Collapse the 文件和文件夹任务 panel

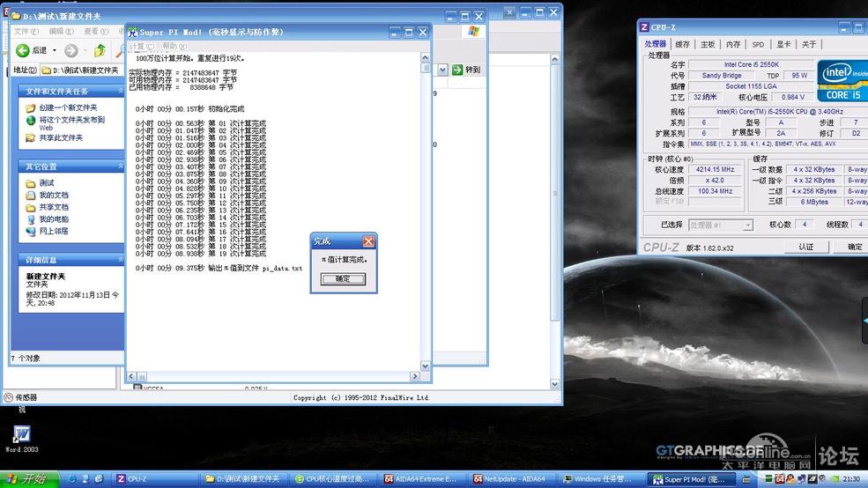pos(120,91)
